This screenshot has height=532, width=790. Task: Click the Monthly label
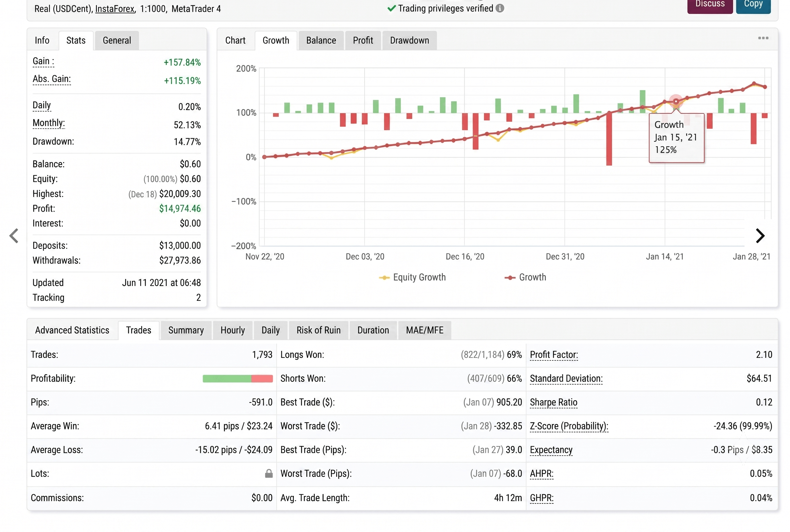49,123
